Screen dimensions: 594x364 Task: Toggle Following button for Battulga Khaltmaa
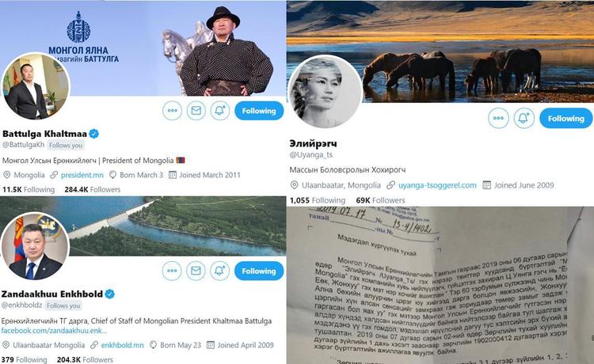tap(259, 111)
